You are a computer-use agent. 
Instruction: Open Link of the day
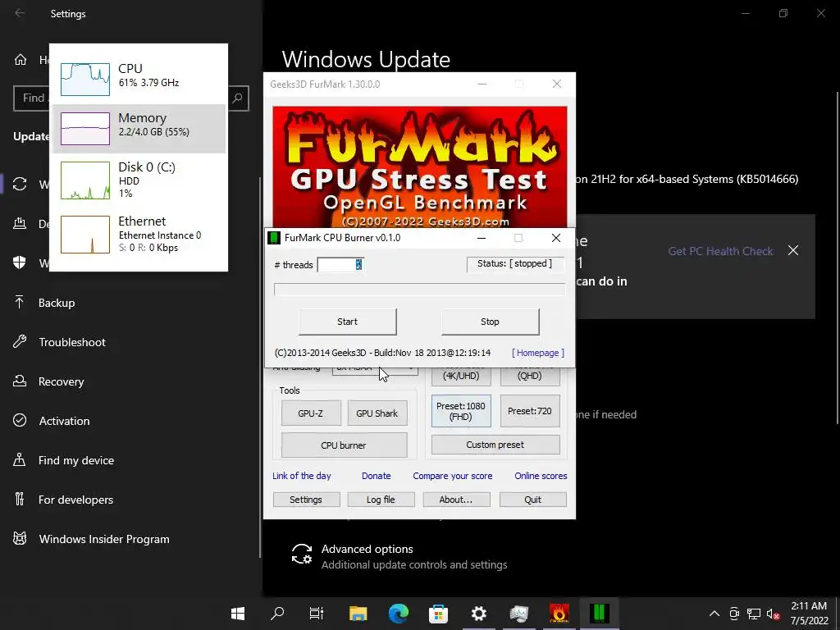coord(302,476)
